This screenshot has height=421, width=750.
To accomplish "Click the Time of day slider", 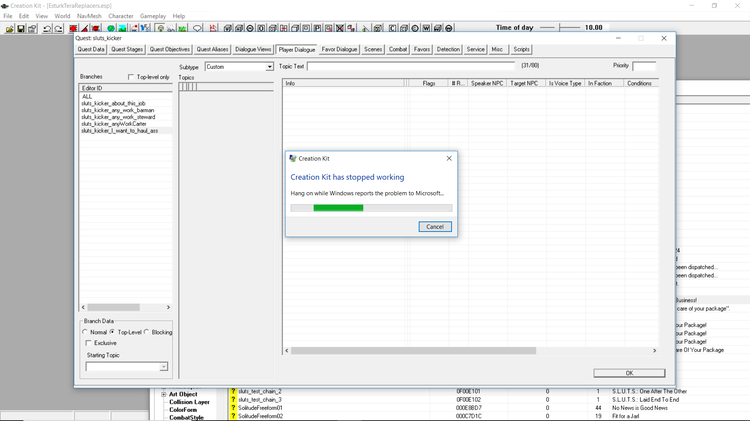I will [x=559, y=28].
